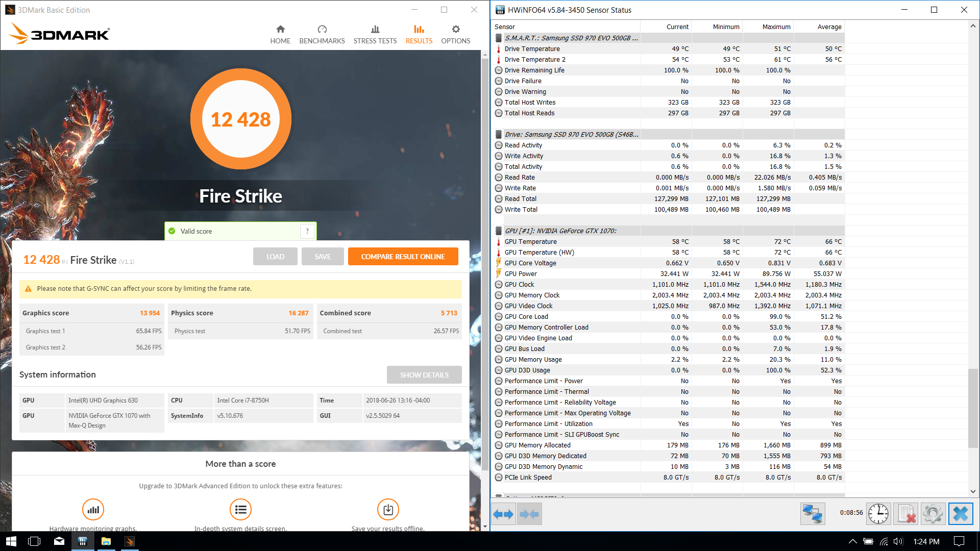Switch to HWiNFO taskbar icon

tap(83, 541)
